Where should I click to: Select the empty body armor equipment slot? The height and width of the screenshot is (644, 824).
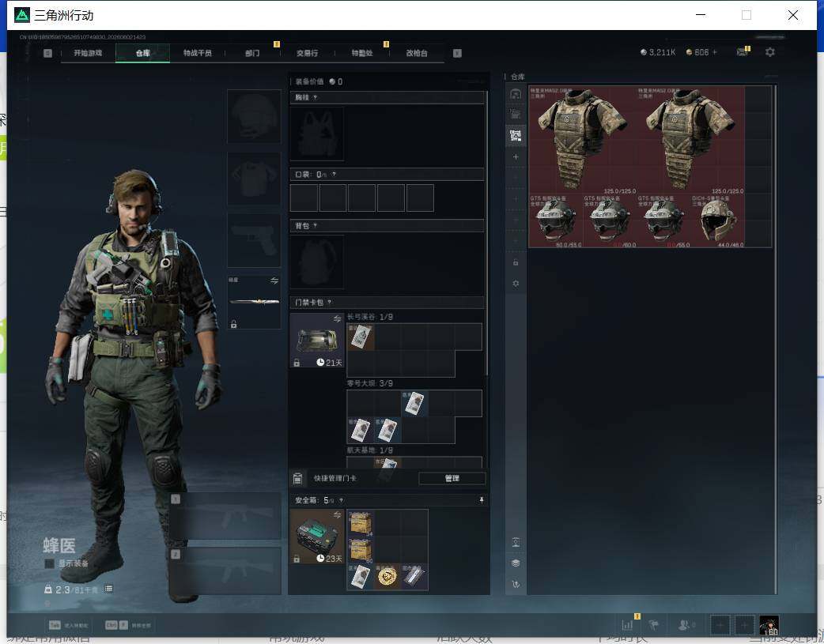tap(254, 179)
